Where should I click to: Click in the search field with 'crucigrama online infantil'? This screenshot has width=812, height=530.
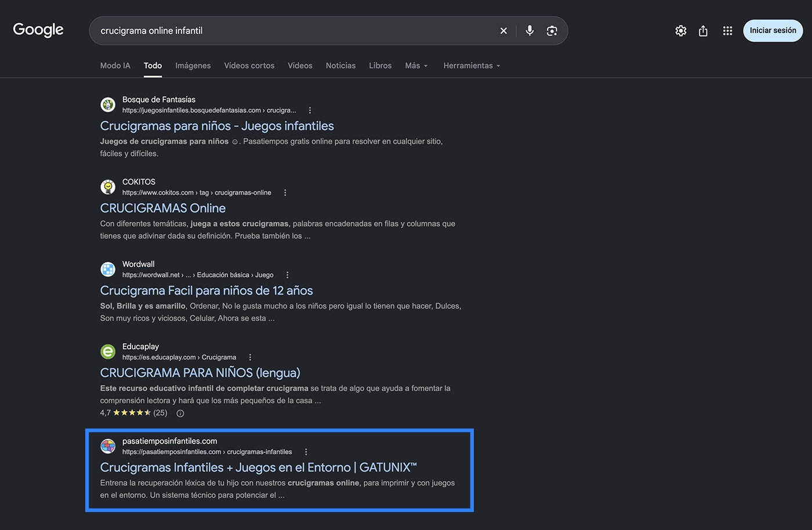click(x=296, y=31)
